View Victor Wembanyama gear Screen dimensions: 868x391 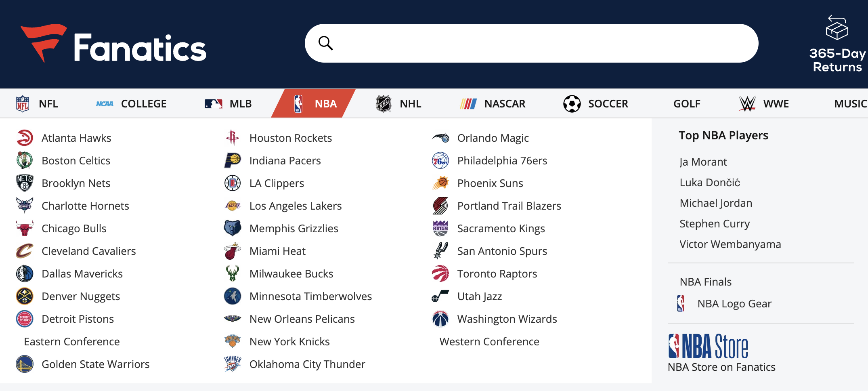730,244
